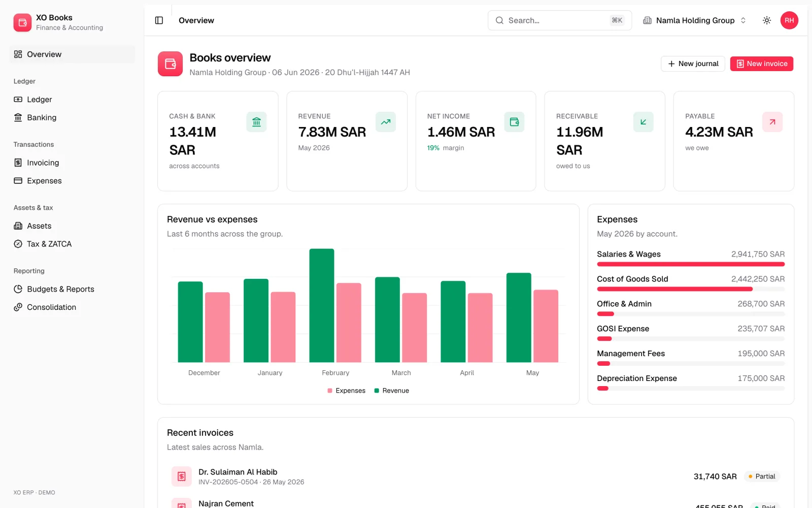The height and width of the screenshot is (508, 812).
Task: Go to Overview in sidebar
Action: pyautogui.click(x=72, y=54)
